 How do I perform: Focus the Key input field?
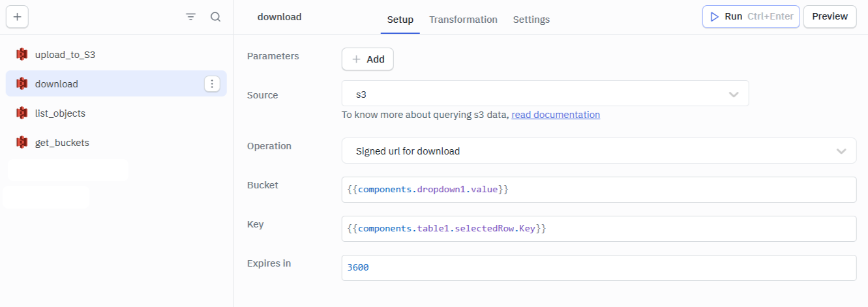(x=598, y=229)
